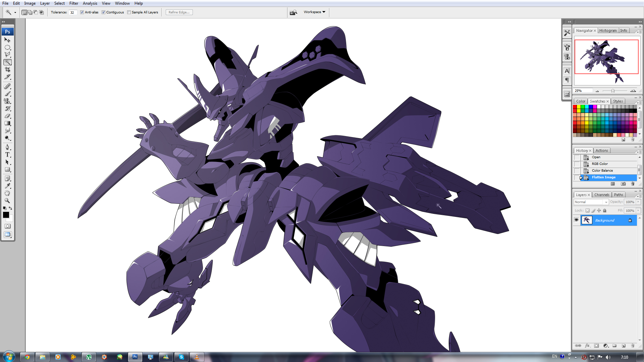Screen dimensions: 644x362
Task: Click the foreground color swatch
Action: pyautogui.click(x=6, y=215)
